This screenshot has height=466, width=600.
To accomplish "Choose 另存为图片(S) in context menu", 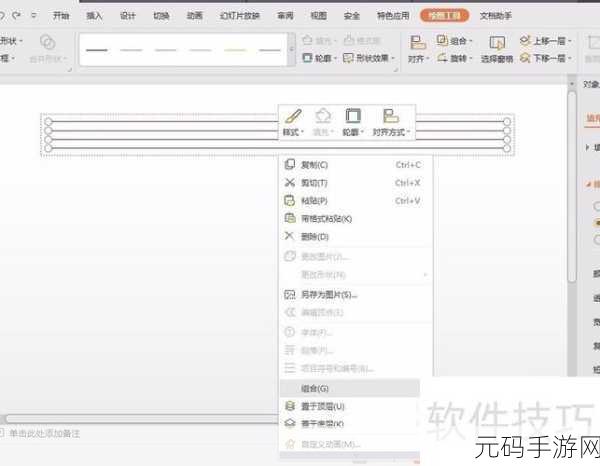I will coord(353,295).
